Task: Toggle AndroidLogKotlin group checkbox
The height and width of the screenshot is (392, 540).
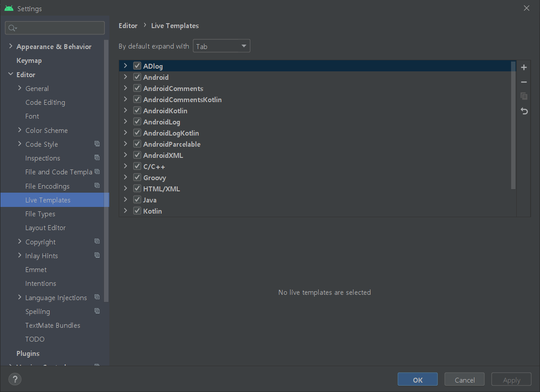Action: [137, 133]
